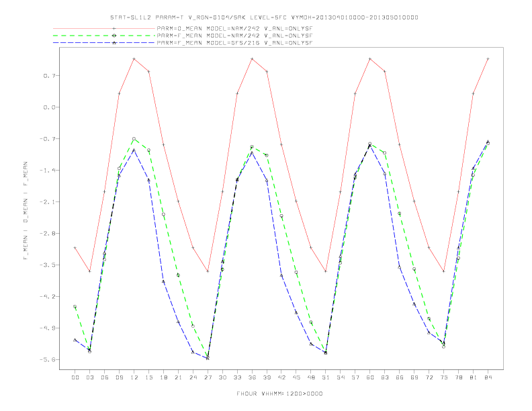Viewport: 532px width, 411px height.
Task: Click y-axis tick label 0.7
Action: [48, 76]
